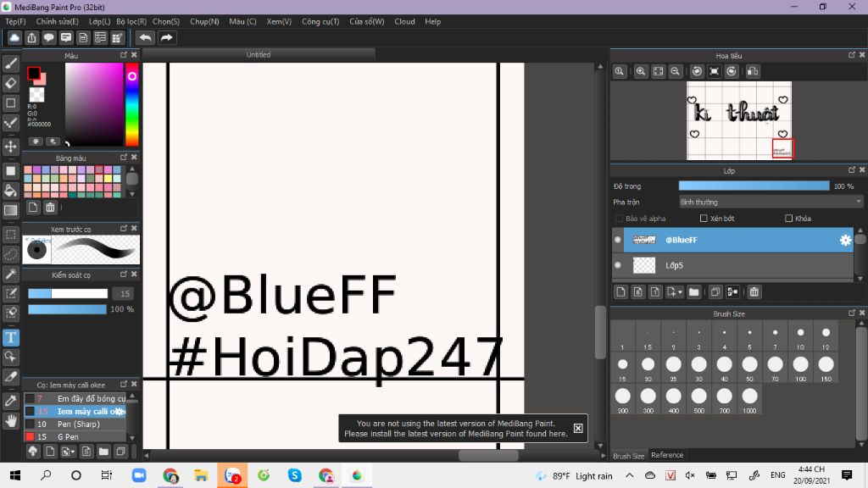This screenshot has height=488, width=868.
Task: Create a new layer
Action: (x=620, y=292)
